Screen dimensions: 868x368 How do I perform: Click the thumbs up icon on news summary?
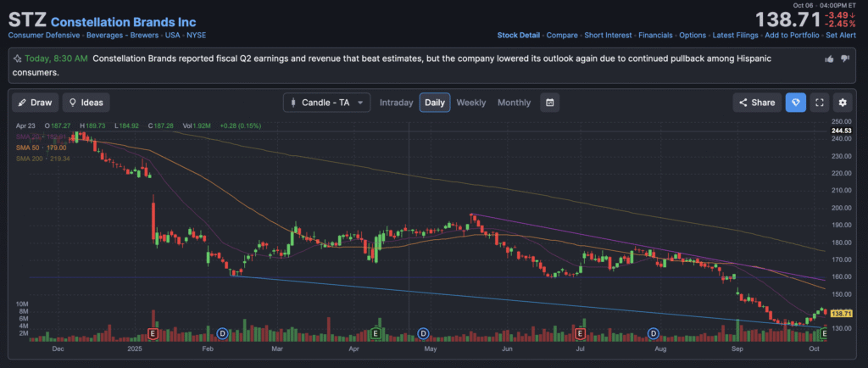pyautogui.click(x=829, y=59)
